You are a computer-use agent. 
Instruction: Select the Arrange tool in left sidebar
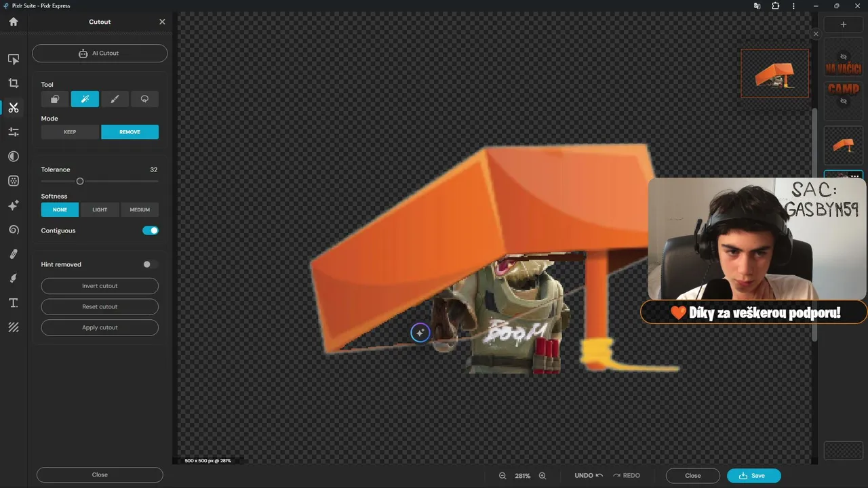(x=14, y=60)
